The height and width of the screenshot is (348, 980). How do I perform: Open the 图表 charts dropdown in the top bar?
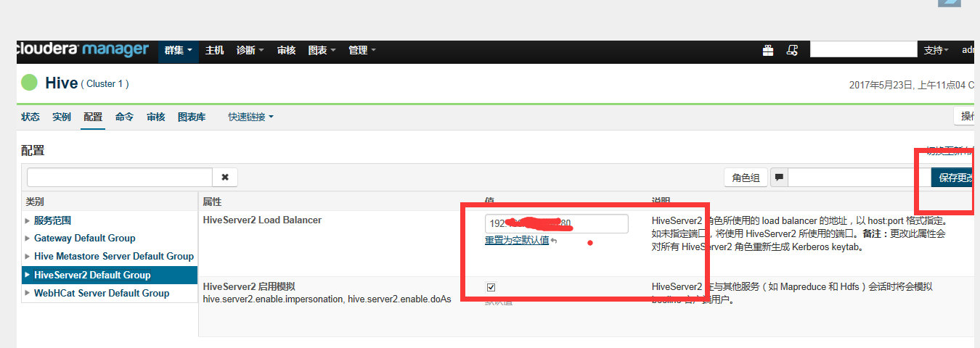(x=322, y=51)
